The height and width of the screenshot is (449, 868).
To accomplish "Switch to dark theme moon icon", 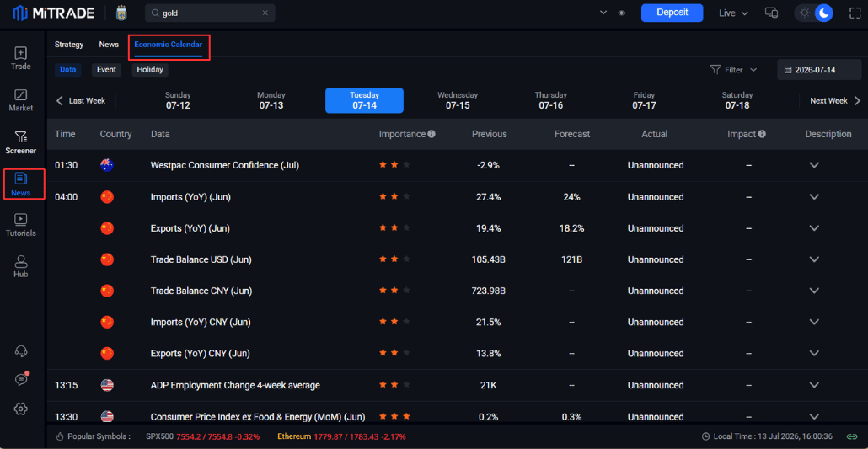I will click(x=824, y=13).
